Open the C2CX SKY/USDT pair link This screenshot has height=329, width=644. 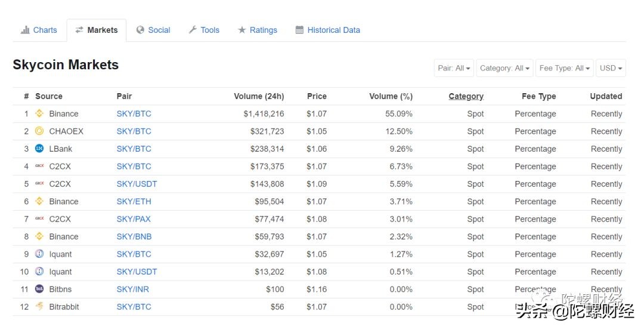(137, 184)
